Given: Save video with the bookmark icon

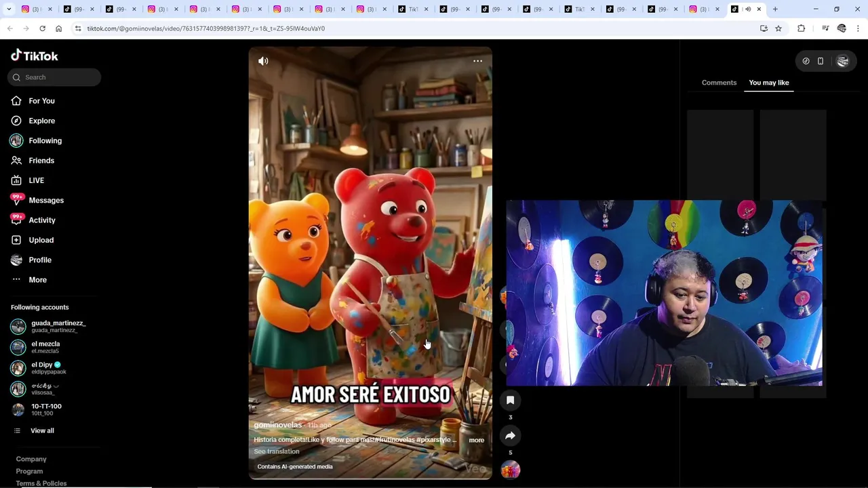Looking at the screenshot, I should (510, 401).
